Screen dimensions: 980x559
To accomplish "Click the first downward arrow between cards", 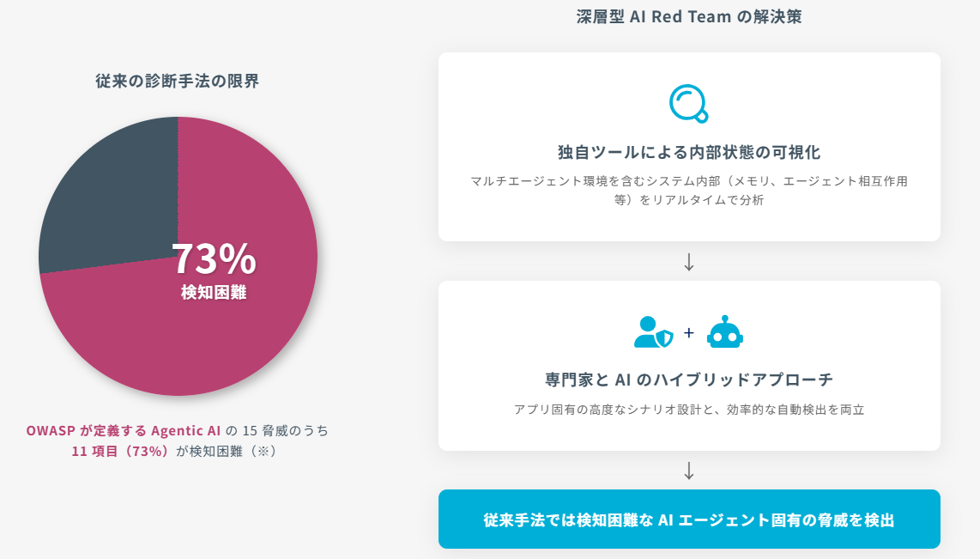I will (688, 262).
